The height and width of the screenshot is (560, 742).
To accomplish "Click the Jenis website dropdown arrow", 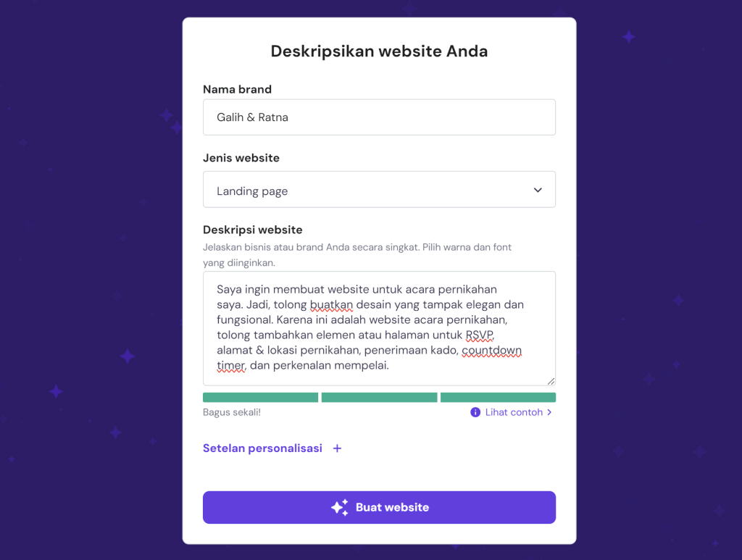I will [x=538, y=190].
